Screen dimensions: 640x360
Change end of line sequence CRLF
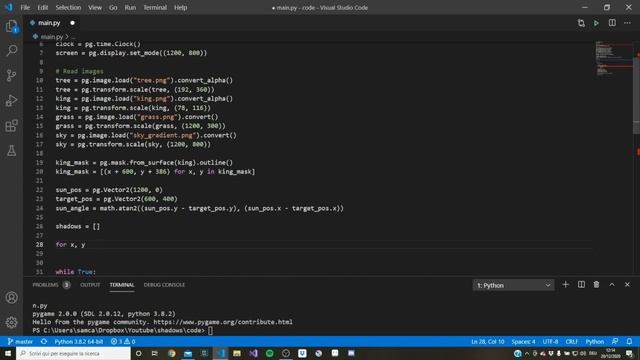[571, 341]
